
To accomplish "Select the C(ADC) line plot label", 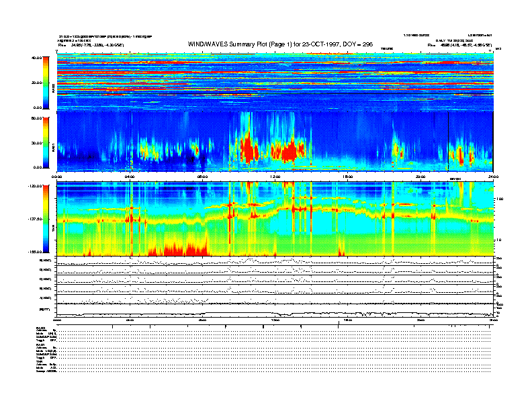I will 46,279.
